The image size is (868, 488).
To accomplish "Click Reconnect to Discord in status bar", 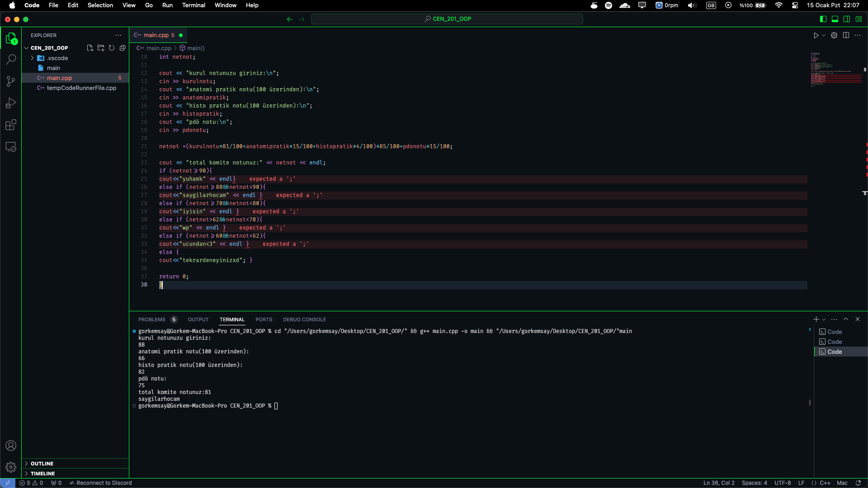I will point(100,483).
